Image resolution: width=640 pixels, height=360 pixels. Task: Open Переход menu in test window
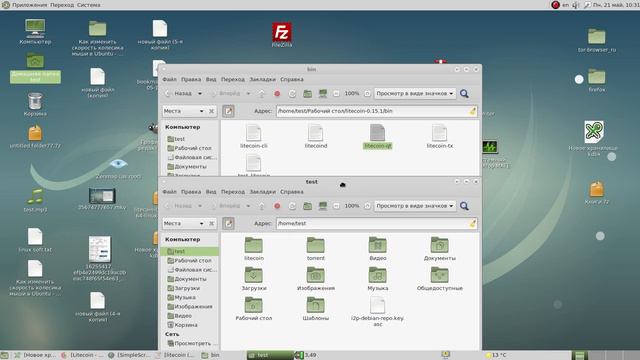click(x=233, y=191)
